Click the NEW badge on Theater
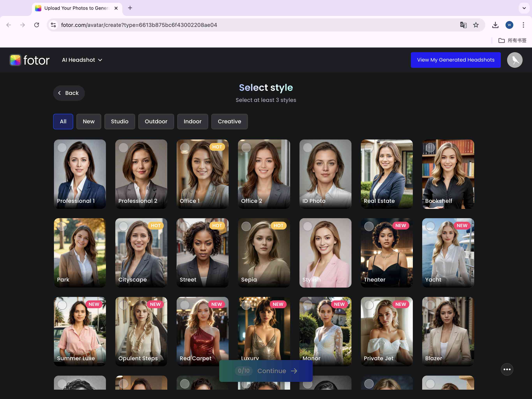The height and width of the screenshot is (399, 532). pyautogui.click(x=400, y=225)
